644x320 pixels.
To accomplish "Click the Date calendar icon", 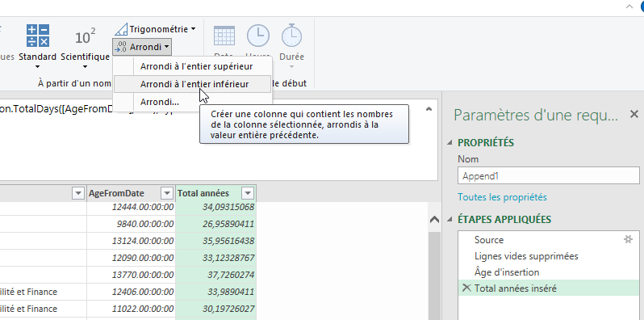I will (224, 36).
